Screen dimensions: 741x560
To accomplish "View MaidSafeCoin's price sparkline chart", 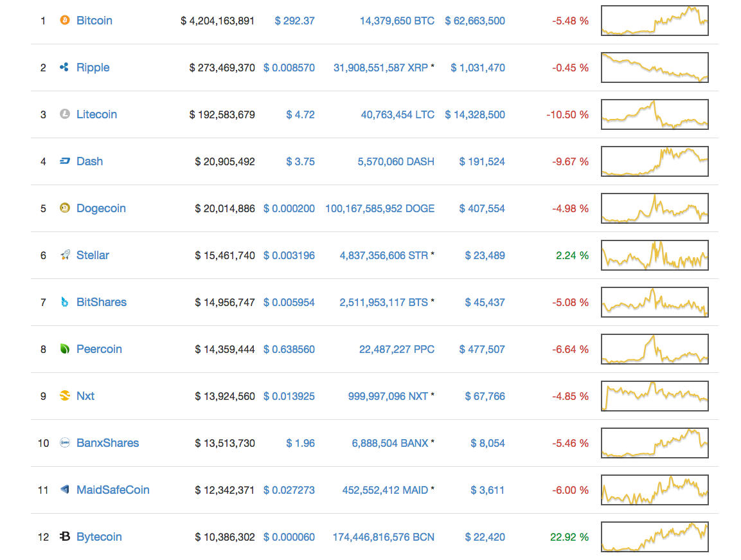I will click(x=654, y=489).
